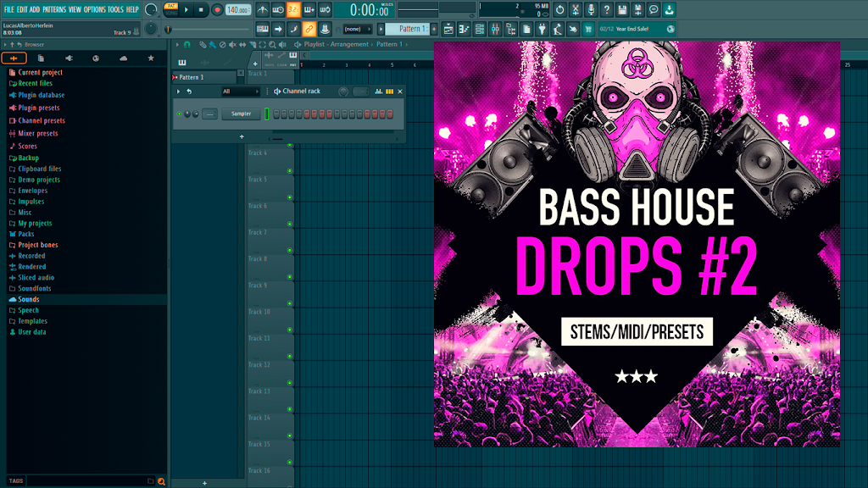This screenshot has height=488, width=868.
Task: Start playback with the Play button
Action: pos(186,9)
